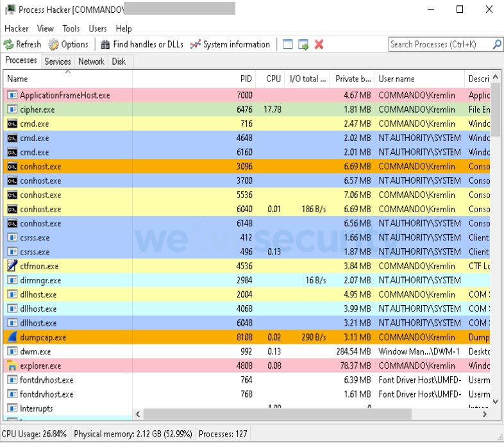Image resolution: width=504 pixels, height=443 pixels.
Task: Click the CPU Usage status bar entry
Action: (x=34, y=434)
